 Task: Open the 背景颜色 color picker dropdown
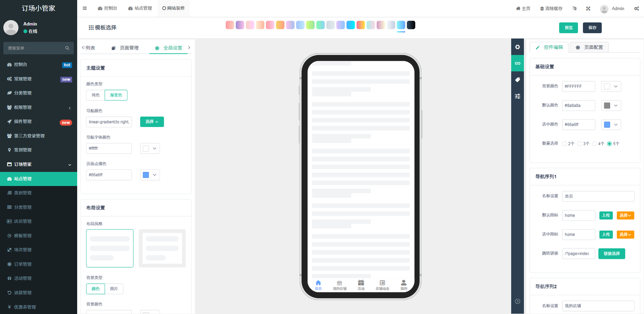click(x=611, y=87)
